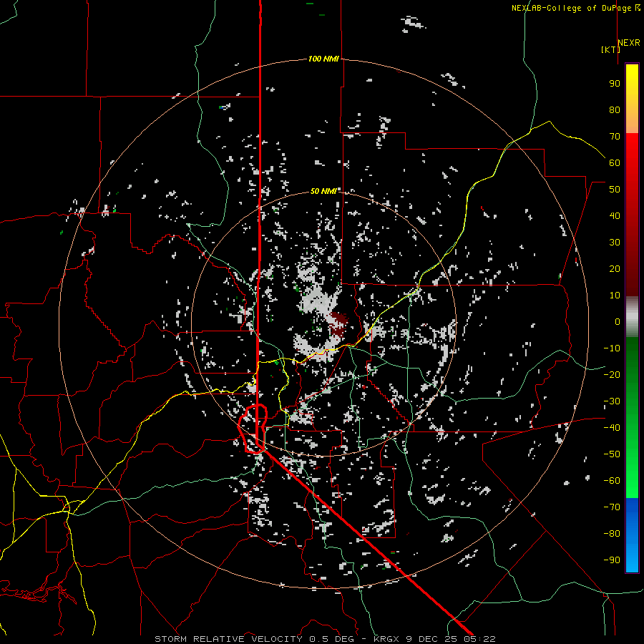Click the 80 value on velocity scale
Viewport: 644px width, 644px height.
tap(615, 109)
